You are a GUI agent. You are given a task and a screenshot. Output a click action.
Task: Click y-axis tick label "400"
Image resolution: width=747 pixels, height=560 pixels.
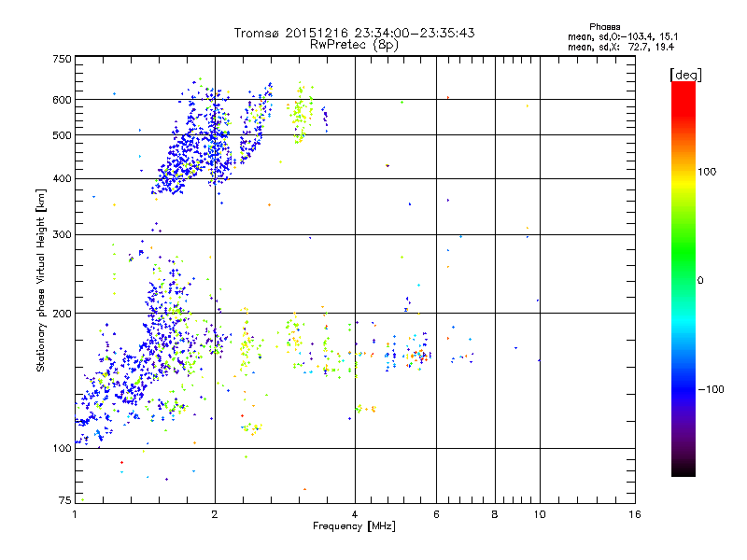tap(62, 178)
